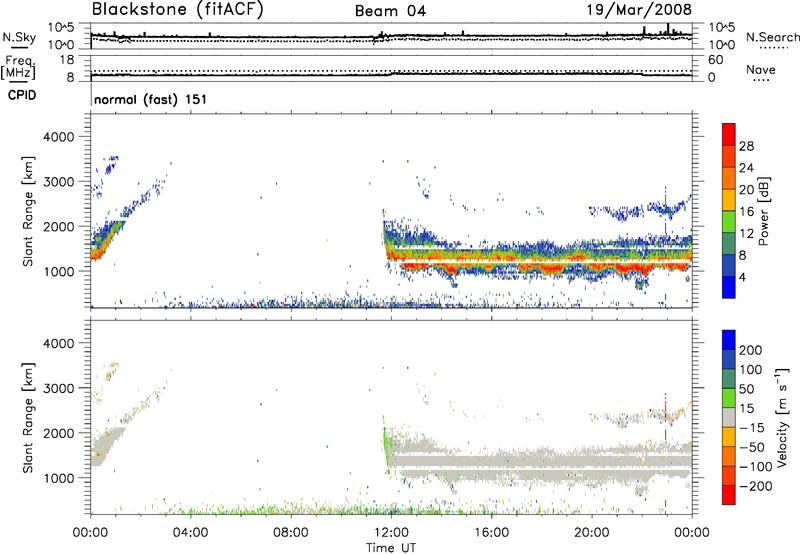The height and width of the screenshot is (554, 800).
Task: Click the -50 value on Velocity colorbar
Action: coord(752,447)
